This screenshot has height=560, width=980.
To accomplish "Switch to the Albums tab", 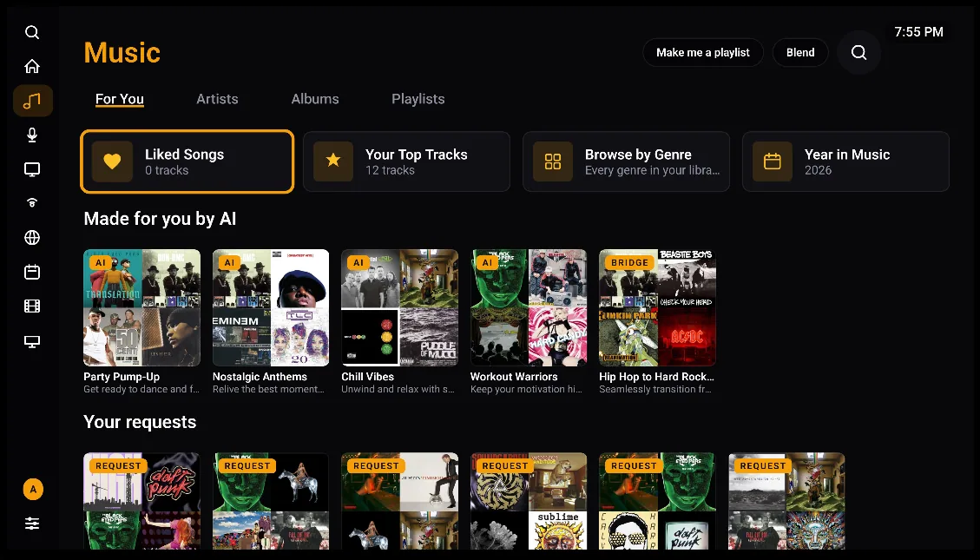I will pyautogui.click(x=315, y=99).
